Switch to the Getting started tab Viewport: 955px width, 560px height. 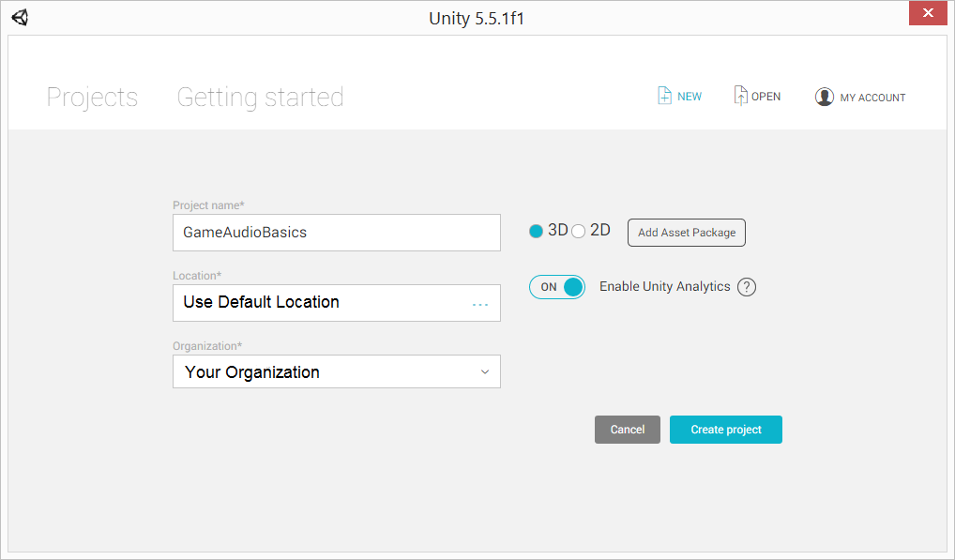coord(260,98)
